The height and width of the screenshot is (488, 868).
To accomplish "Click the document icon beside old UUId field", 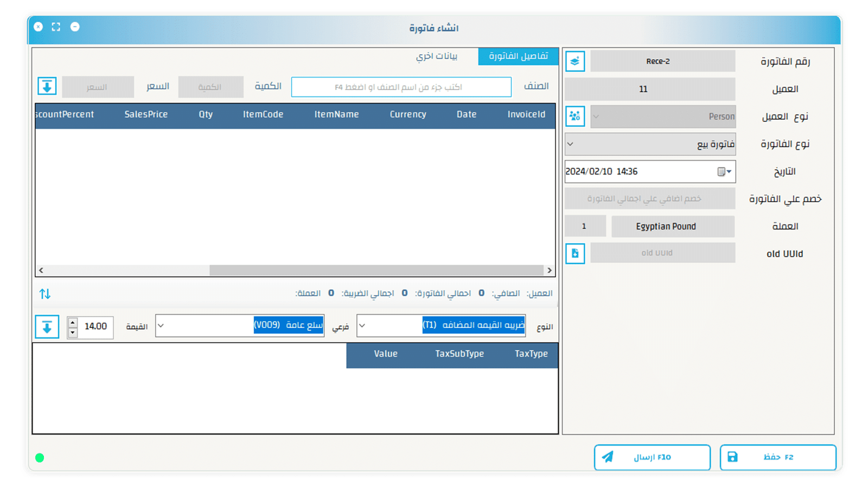I will tap(575, 253).
